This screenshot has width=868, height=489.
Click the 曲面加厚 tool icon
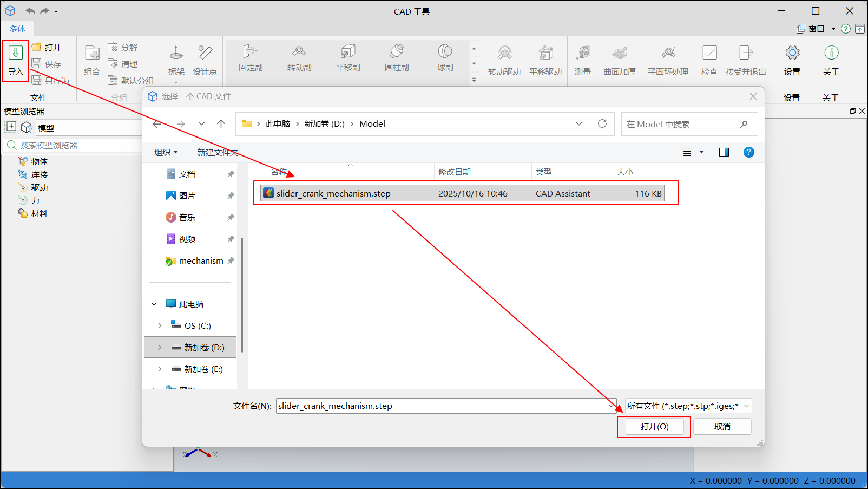[x=620, y=53]
